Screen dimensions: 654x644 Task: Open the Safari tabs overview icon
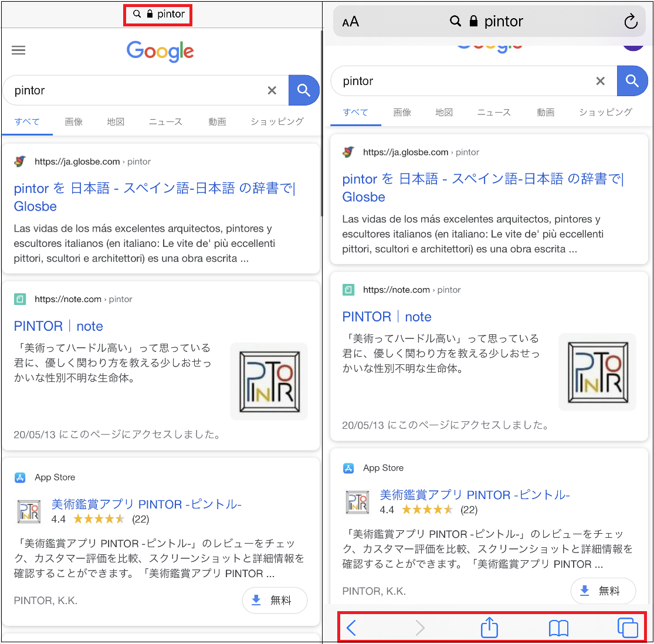click(x=628, y=628)
